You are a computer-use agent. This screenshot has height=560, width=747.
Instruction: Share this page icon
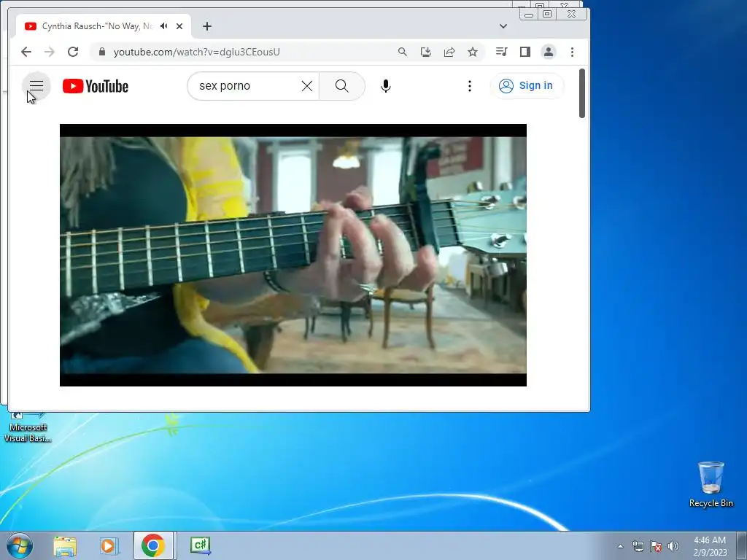tap(449, 52)
